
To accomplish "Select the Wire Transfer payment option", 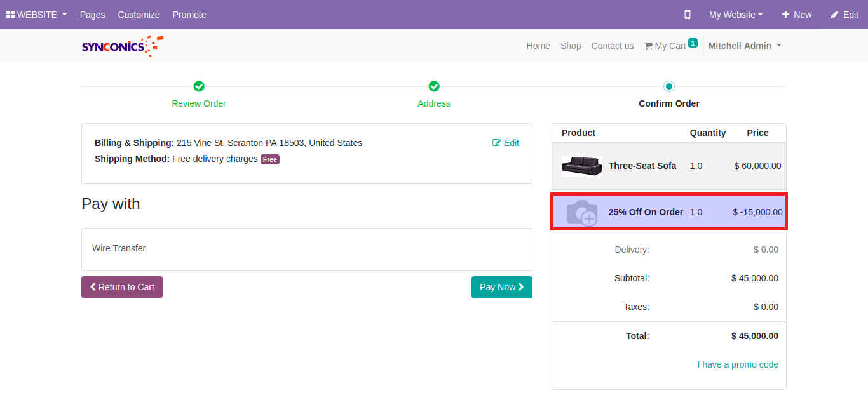I will [x=119, y=248].
